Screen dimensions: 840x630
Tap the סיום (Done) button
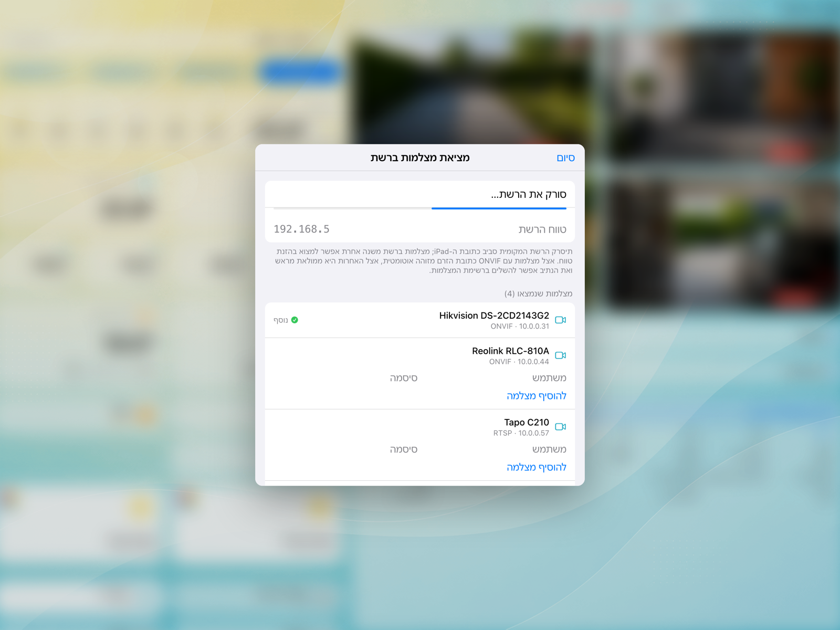click(565, 158)
